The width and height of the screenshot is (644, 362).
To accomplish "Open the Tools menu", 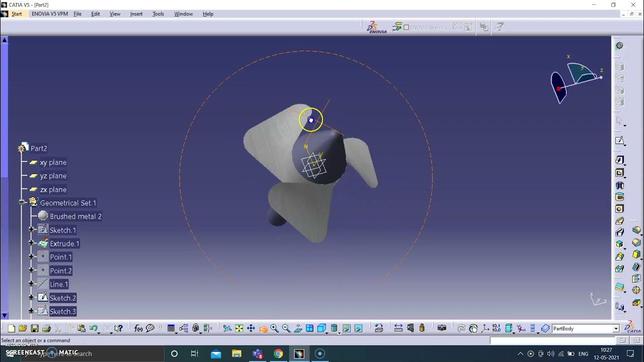I will (158, 14).
